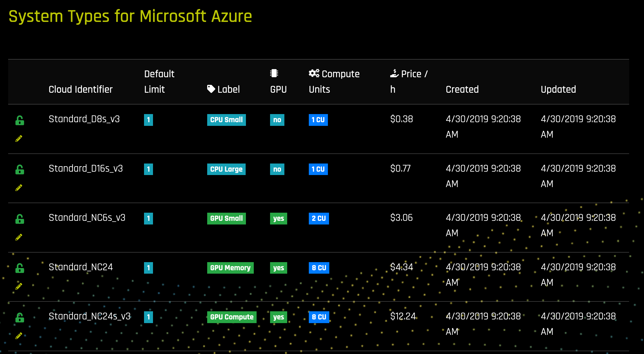Screen dimensions: 644x354
Task: Click the Created date for Standard_D8s_v3
Action: 483,127
